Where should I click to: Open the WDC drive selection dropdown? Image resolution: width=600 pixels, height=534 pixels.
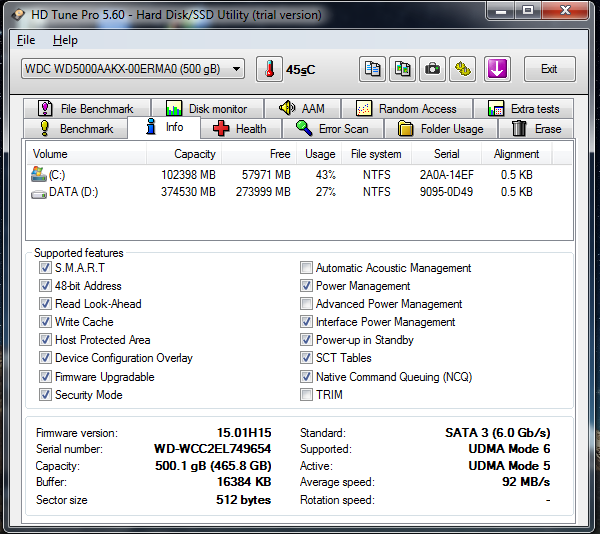click(133, 69)
